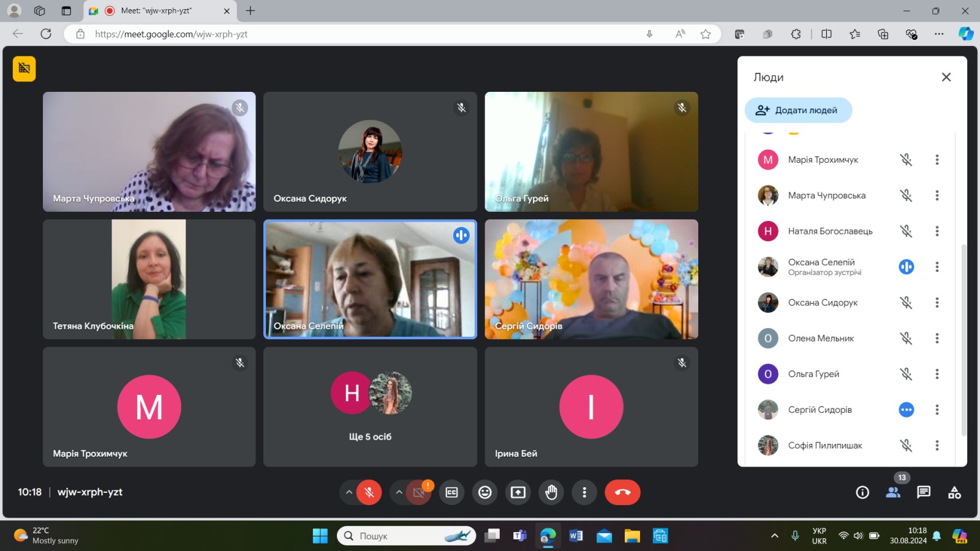Screen dimensions: 980x551
Task: Open more options menu in call controls
Action: [x=584, y=492]
